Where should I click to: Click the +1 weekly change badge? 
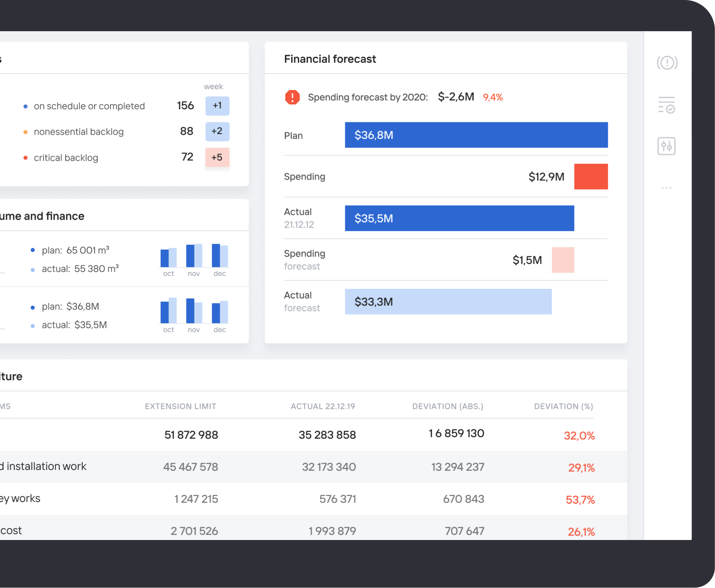pos(217,106)
